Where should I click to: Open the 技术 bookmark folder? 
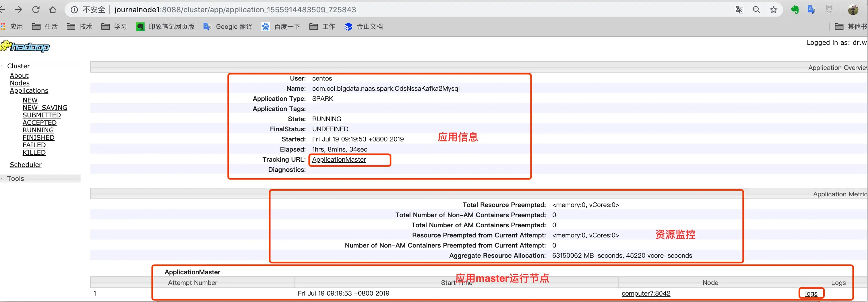[80, 27]
